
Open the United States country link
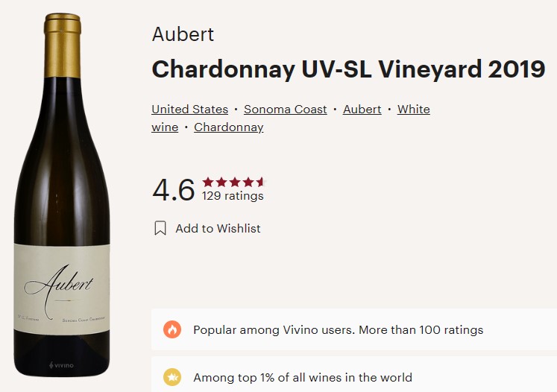[x=189, y=110]
